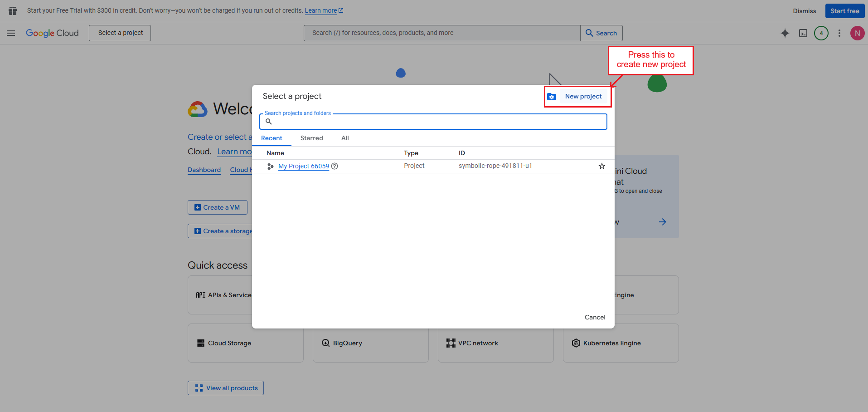Open My Project 66059 link

tap(303, 166)
